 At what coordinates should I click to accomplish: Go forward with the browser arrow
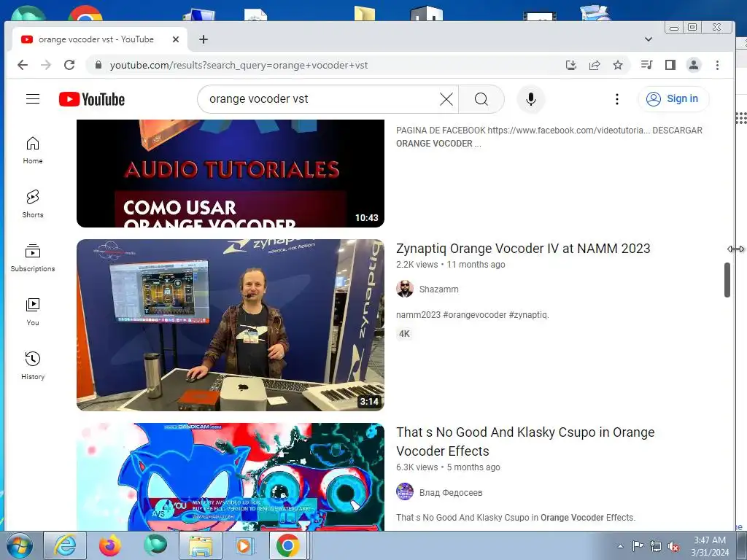pyautogui.click(x=46, y=65)
